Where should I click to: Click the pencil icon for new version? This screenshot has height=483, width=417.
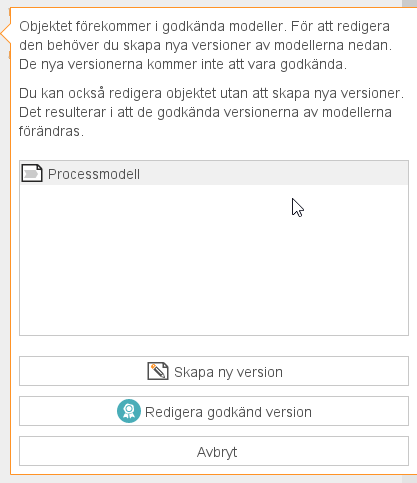158,371
